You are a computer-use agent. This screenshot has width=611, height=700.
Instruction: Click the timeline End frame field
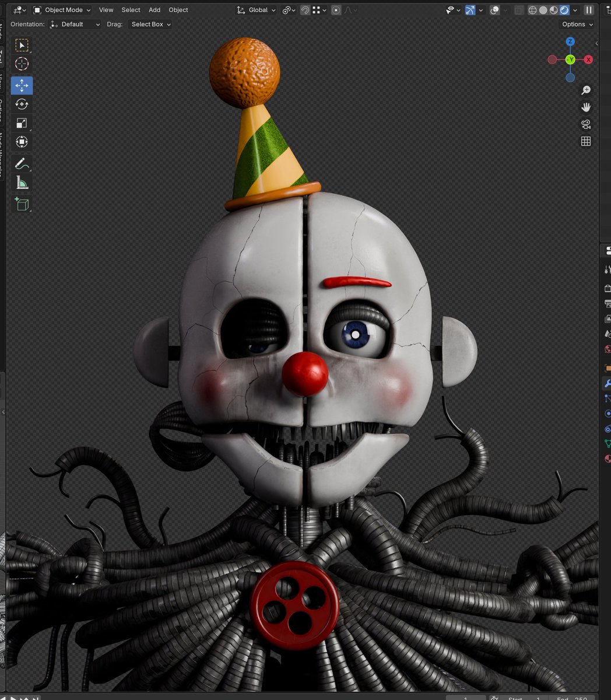(572, 698)
